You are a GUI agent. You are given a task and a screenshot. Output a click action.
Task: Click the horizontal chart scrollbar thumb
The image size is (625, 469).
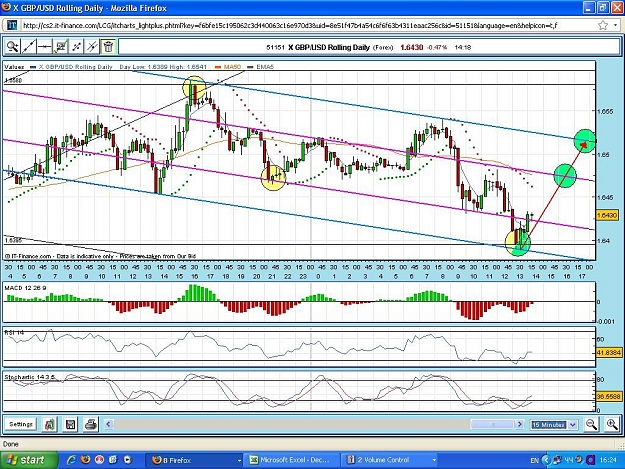(492, 424)
